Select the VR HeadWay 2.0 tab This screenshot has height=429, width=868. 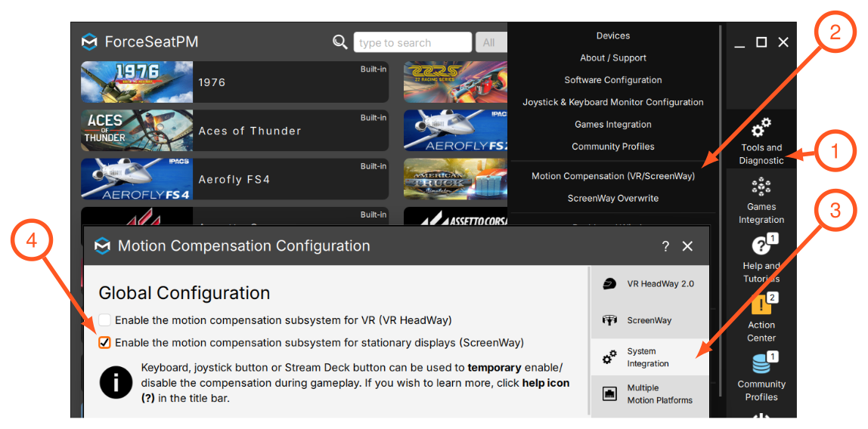pyautogui.click(x=649, y=284)
